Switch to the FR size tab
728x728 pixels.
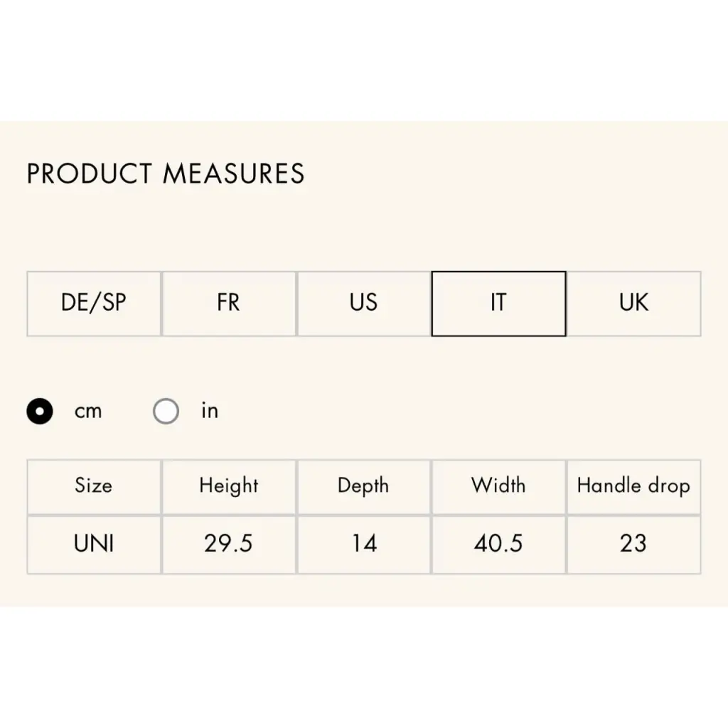pos(229,304)
